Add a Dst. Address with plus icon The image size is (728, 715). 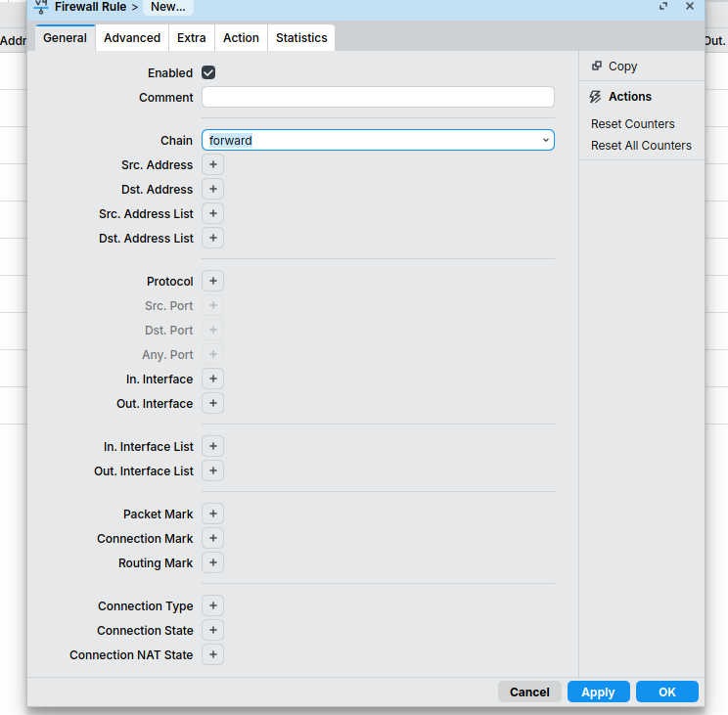(x=213, y=189)
